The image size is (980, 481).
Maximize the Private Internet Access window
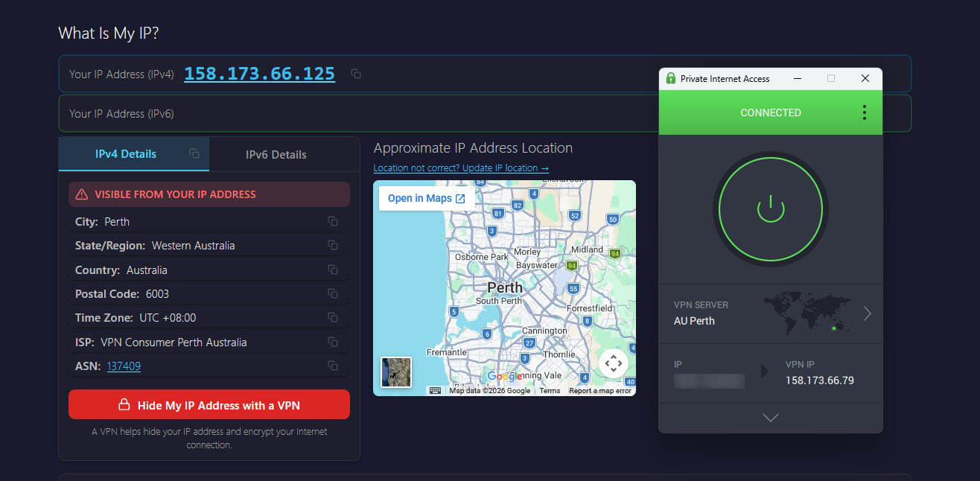click(x=831, y=78)
